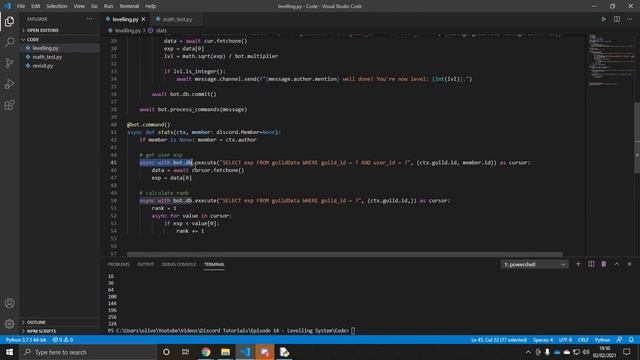Open Task View on the taskbar
This screenshot has width=640, height=360.
(x=185, y=352)
